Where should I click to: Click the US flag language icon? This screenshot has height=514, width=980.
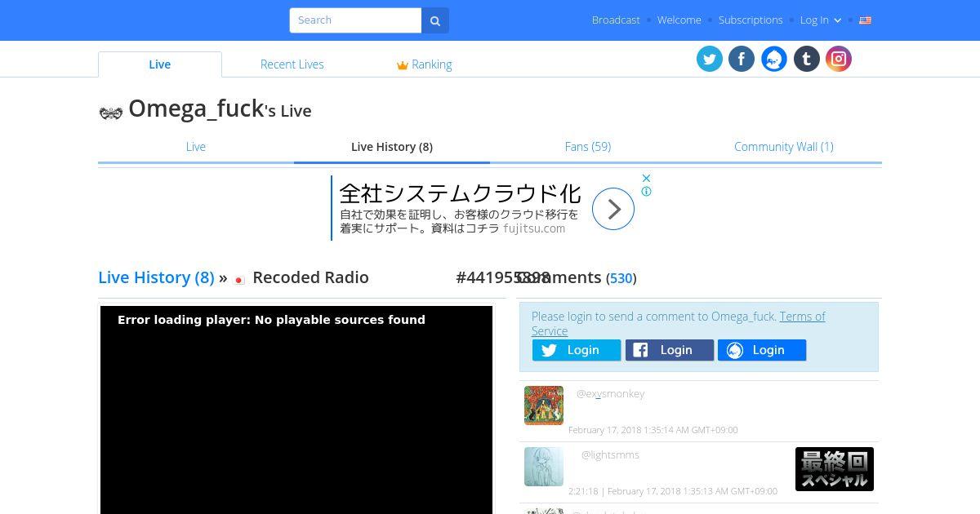point(866,20)
